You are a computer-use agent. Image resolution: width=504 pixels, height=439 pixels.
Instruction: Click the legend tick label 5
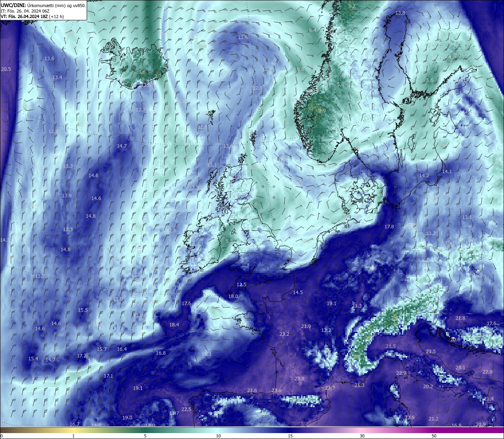tap(145, 436)
